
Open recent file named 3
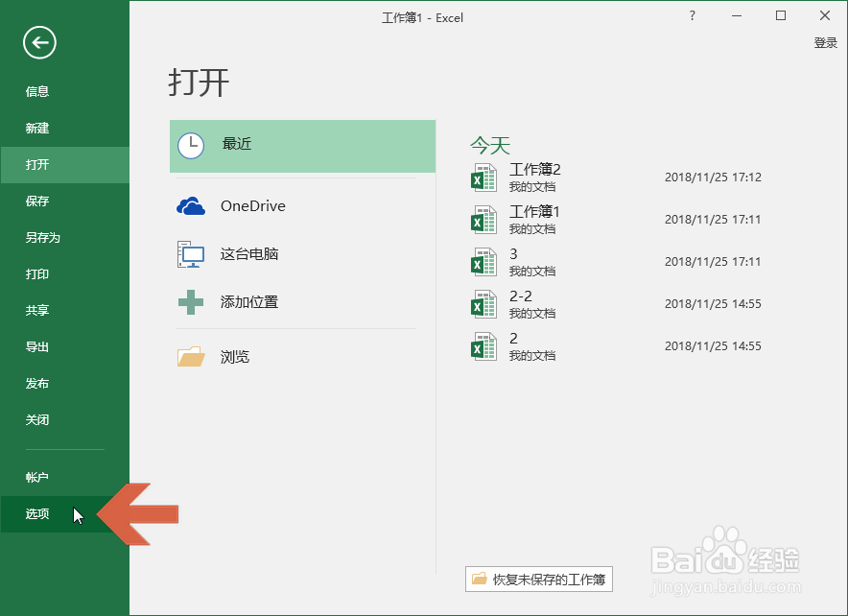[x=513, y=253]
